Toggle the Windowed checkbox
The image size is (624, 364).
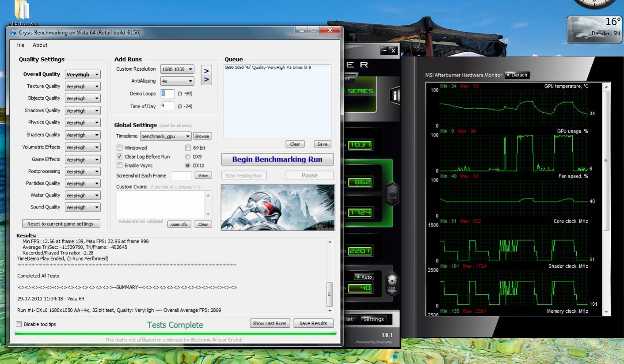click(119, 148)
